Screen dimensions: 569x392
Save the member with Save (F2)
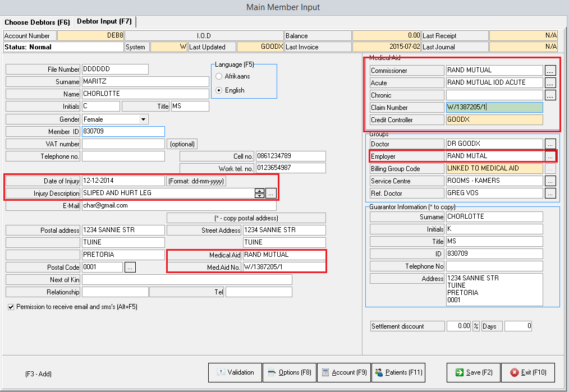(473, 372)
